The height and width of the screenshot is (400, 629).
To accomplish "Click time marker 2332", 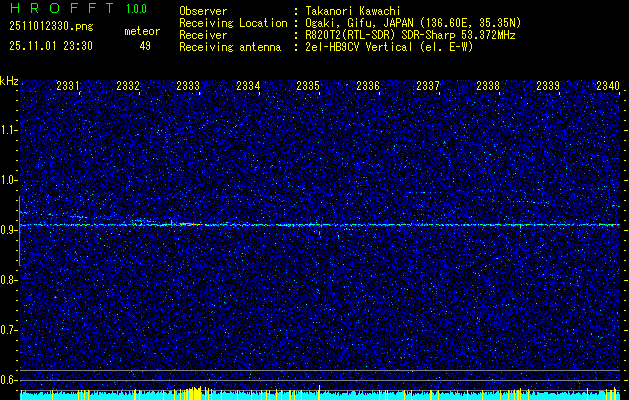I will coord(128,85).
